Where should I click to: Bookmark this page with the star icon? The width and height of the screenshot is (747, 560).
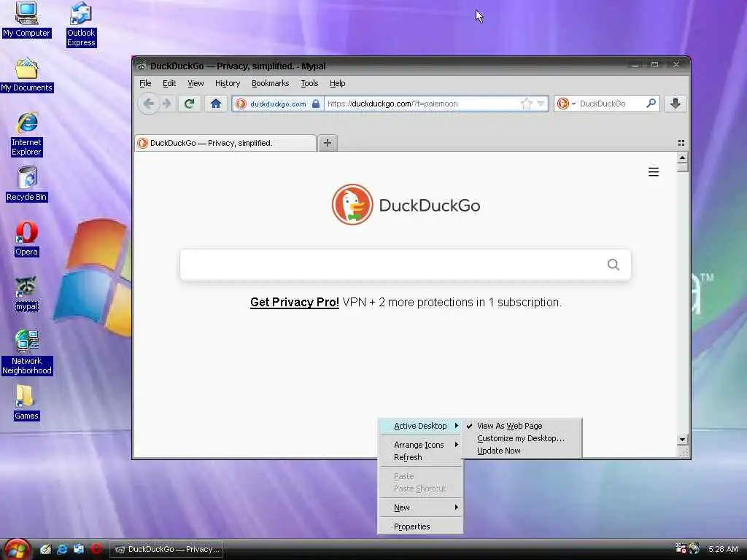[x=526, y=104]
